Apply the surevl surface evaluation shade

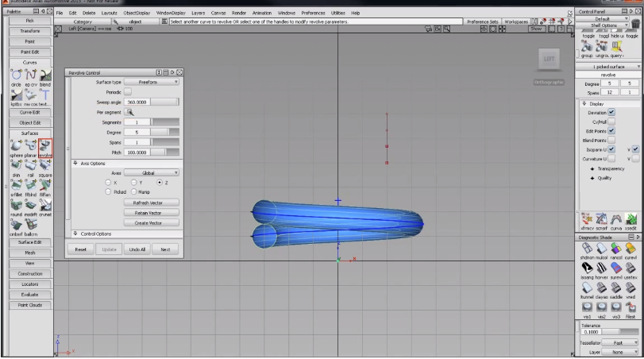coord(616,268)
